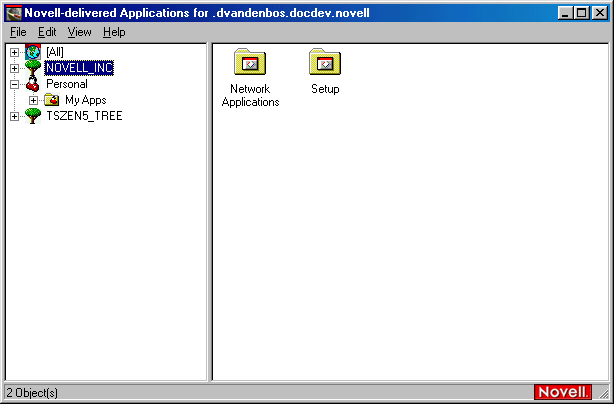Viewport: 614px width, 404px height.
Task: Select the [All] tree label
Action: click(x=55, y=52)
